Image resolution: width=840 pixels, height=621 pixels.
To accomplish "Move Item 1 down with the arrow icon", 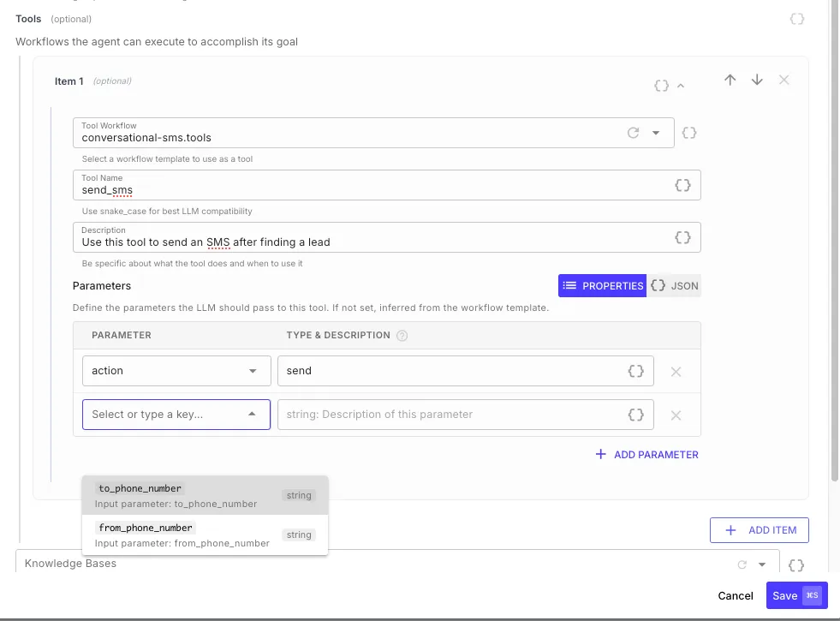I will click(757, 80).
